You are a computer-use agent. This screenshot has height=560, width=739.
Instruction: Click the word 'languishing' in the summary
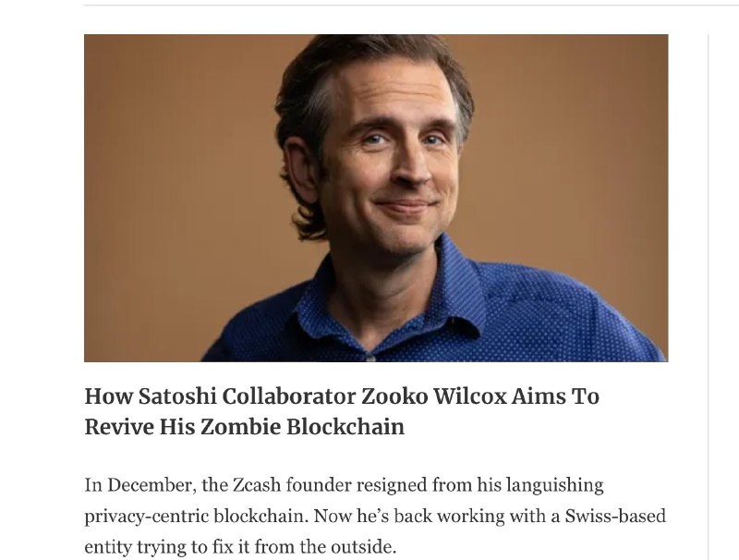point(555,485)
